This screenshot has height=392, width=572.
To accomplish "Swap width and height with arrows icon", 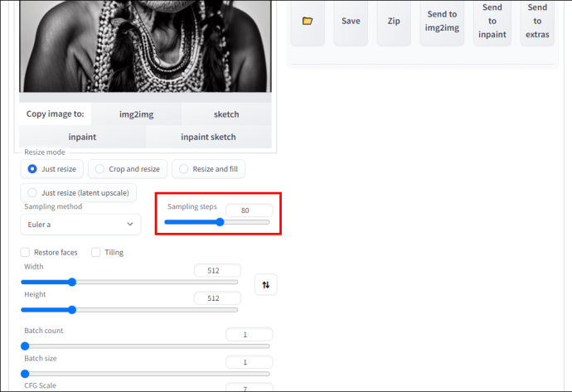I will click(265, 284).
